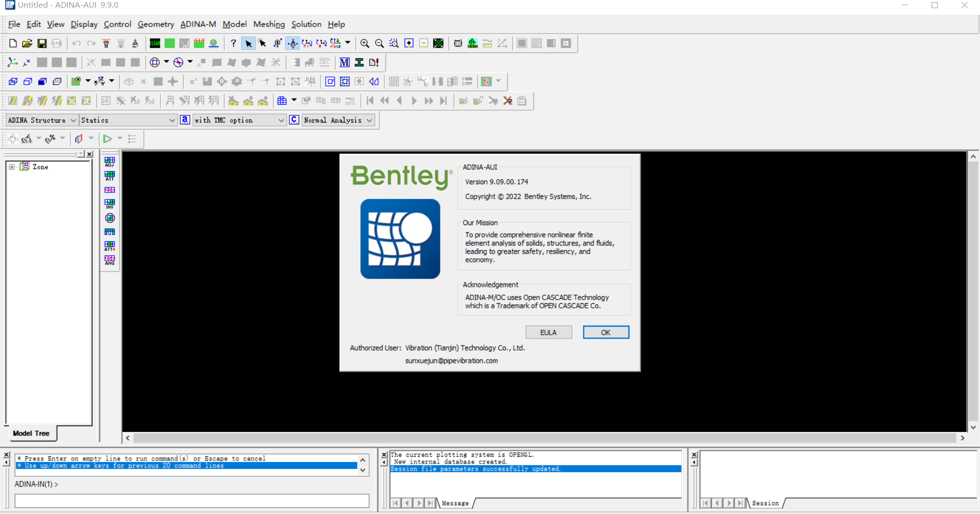Screen dimensions: 980x514
Task: Click the question mark help icon
Action: tap(233, 43)
